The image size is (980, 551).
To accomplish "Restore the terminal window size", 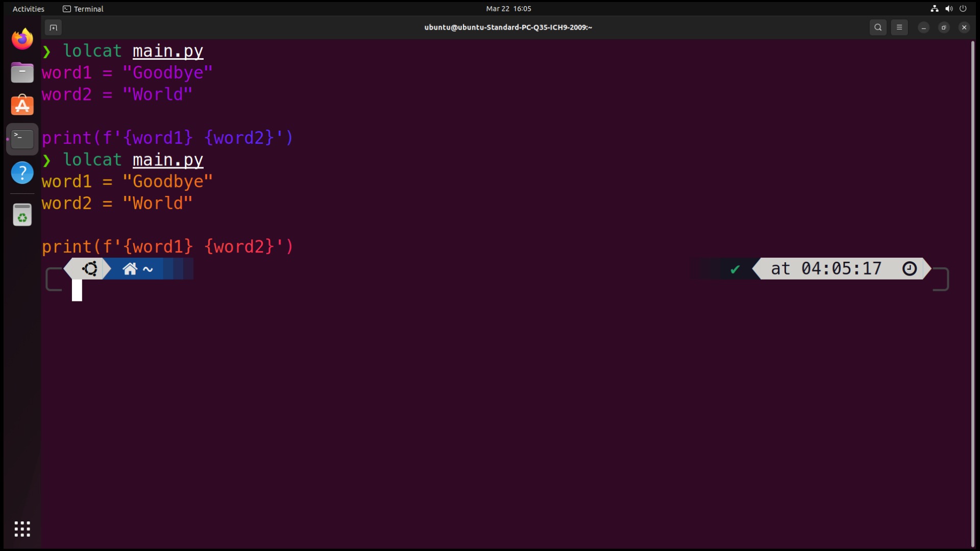I will point(944,28).
